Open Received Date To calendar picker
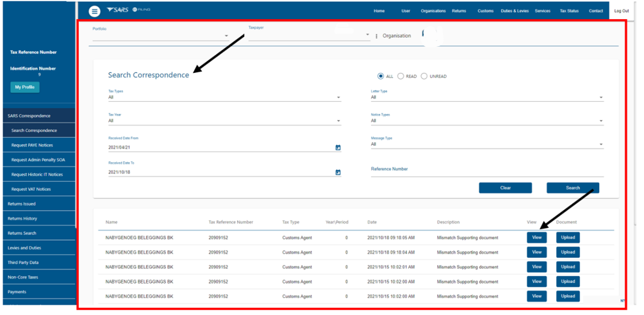 point(338,172)
